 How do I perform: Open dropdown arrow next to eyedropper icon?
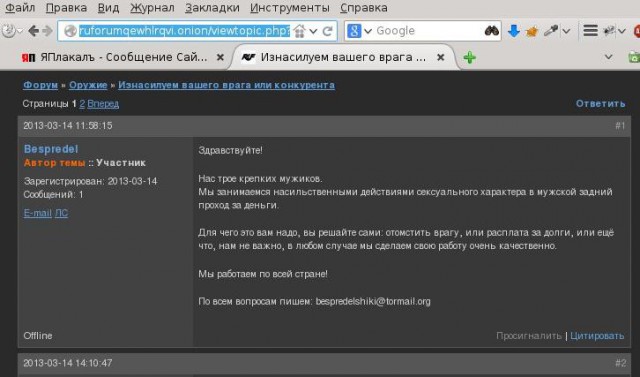(x=566, y=31)
